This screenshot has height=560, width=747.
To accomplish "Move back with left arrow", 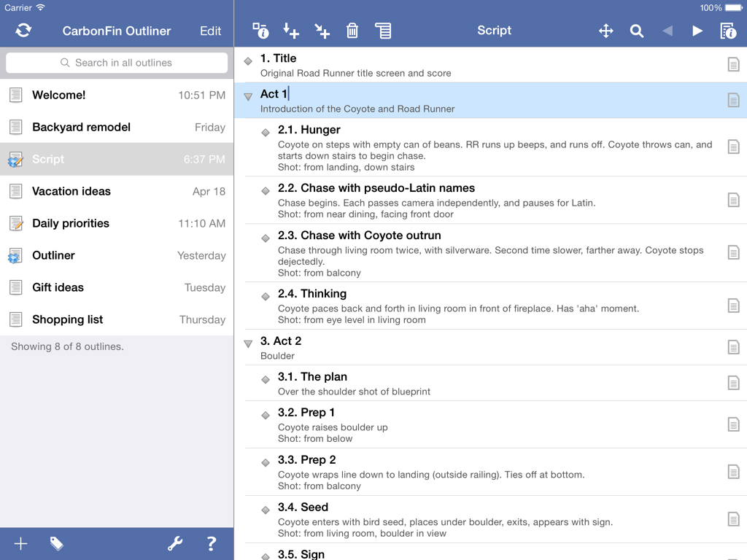I will click(667, 31).
